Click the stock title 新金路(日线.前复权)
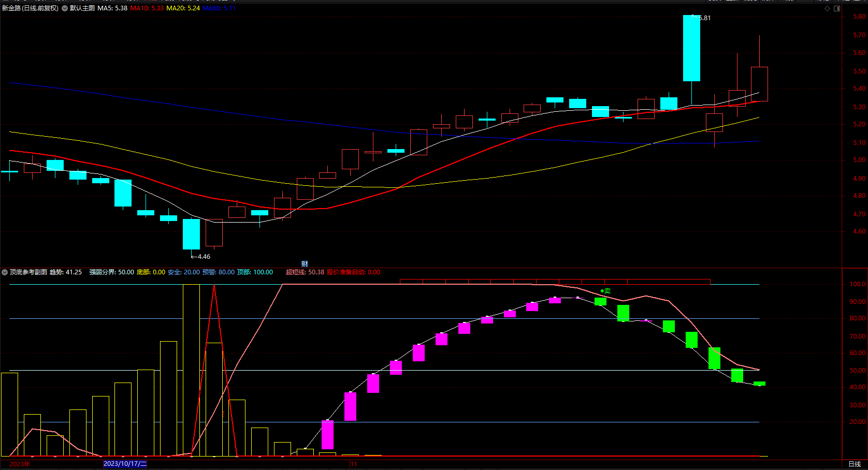Viewport: 868px width, 470px height. pyautogui.click(x=30, y=8)
